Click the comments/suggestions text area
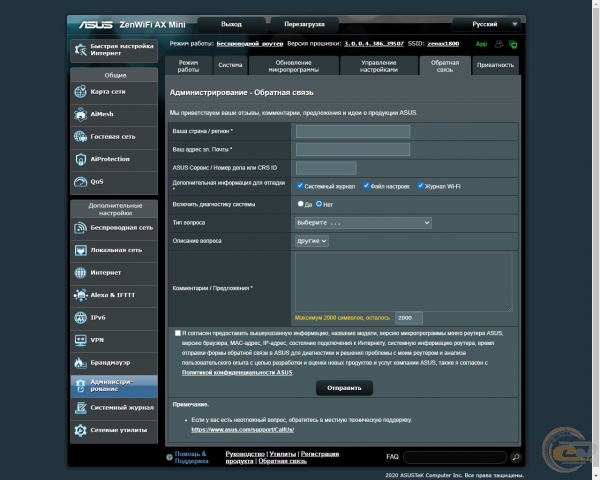 pos(404,282)
